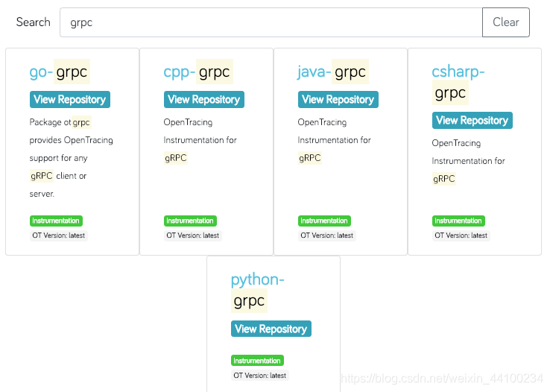Click the Search label
Viewport: 550px width, 392px height.
tap(34, 22)
